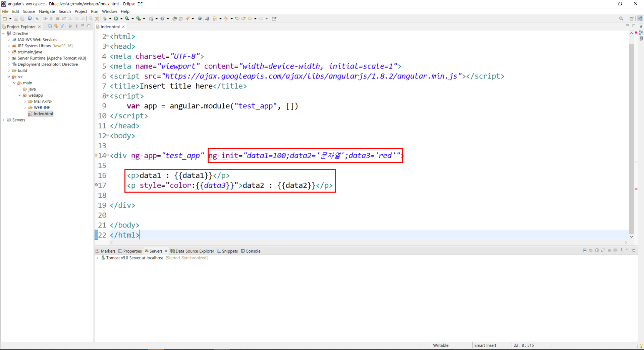Open the Source menu
Image resolution: width=644 pixels, height=350 pixels.
coord(29,11)
